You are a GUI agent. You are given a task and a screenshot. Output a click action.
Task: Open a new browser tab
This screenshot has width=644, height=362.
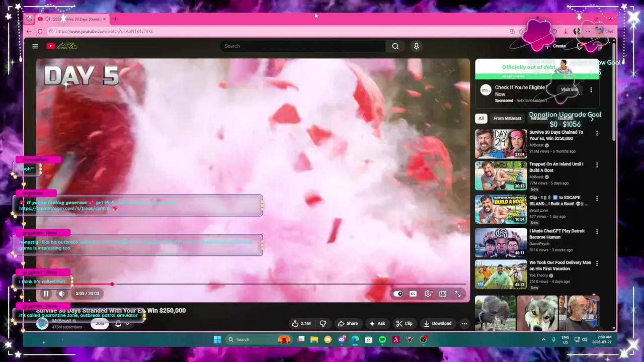[115, 19]
